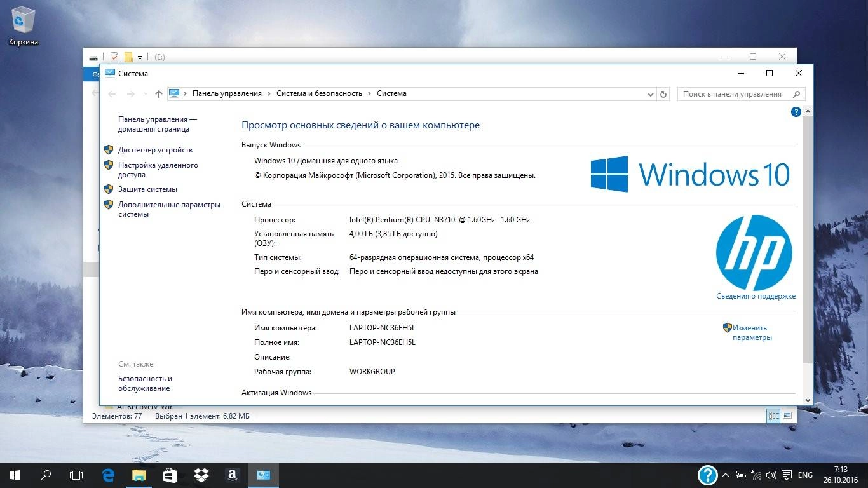Switch ENG input language
Viewport: 868px width, 488px height.
(805, 475)
